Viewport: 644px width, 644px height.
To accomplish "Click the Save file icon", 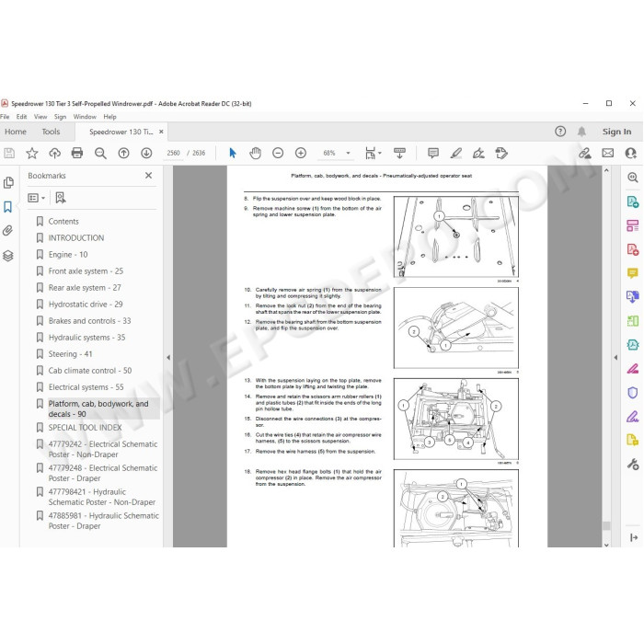I will [x=9, y=154].
